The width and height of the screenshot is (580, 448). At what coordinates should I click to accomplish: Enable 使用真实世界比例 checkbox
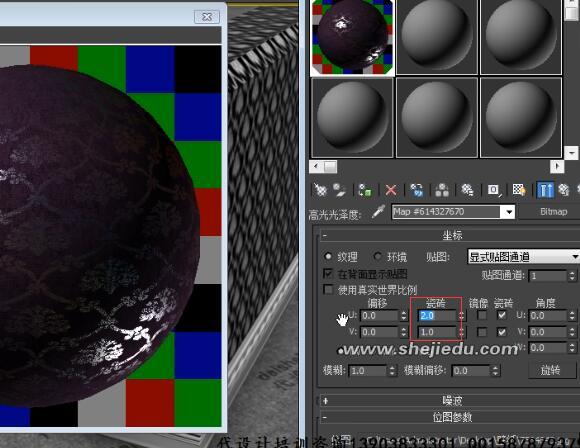pyautogui.click(x=328, y=289)
